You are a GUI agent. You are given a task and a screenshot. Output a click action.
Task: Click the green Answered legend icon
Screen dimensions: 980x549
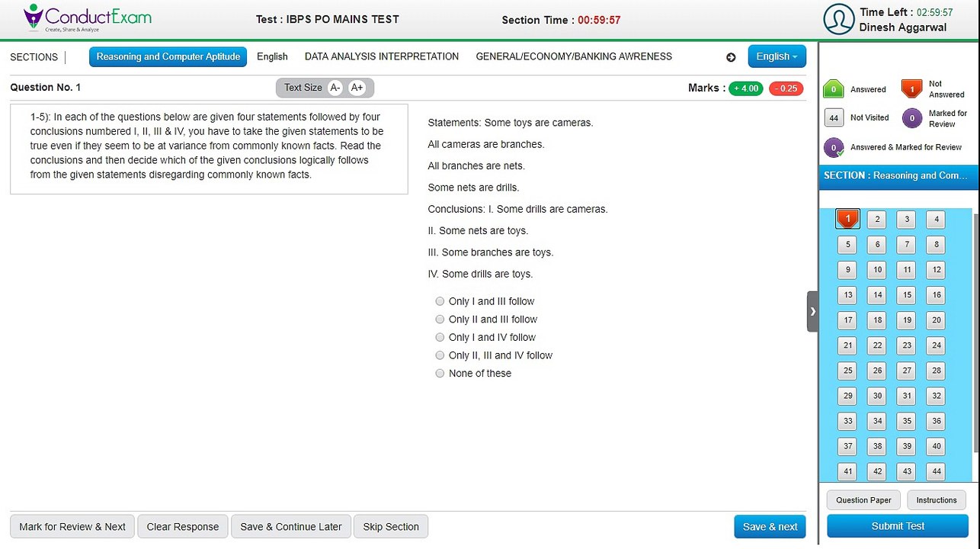pos(834,89)
